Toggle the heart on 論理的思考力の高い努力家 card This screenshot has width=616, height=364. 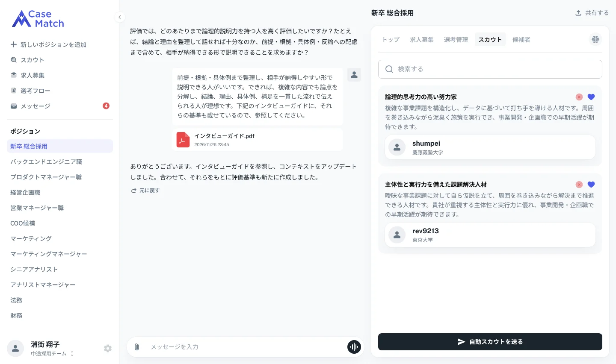pyautogui.click(x=591, y=97)
